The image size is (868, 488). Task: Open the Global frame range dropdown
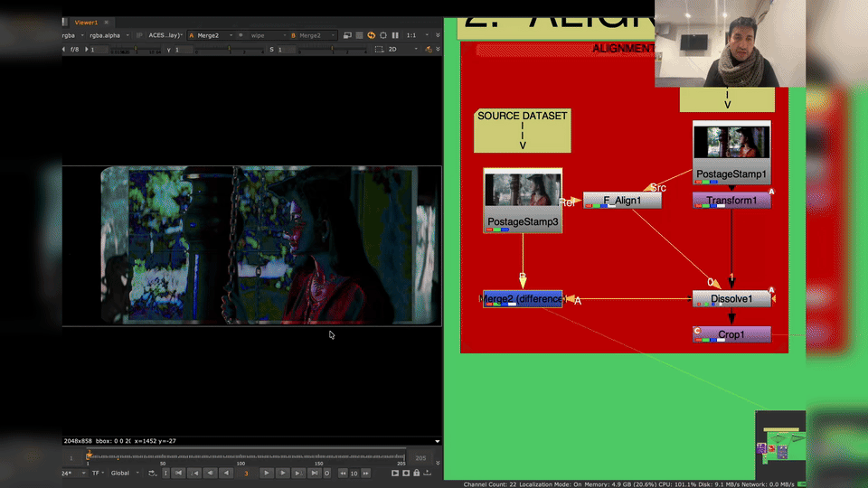pos(125,474)
